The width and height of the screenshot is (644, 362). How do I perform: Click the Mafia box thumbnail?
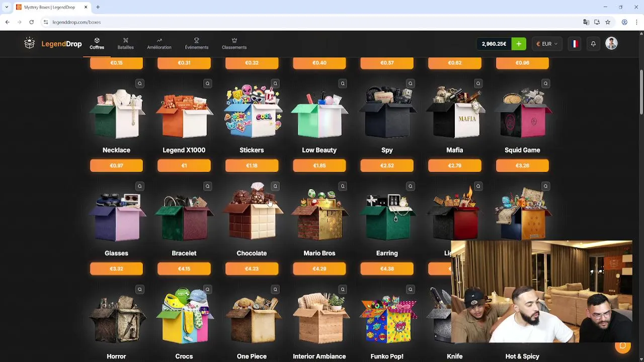click(x=454, y=113)
